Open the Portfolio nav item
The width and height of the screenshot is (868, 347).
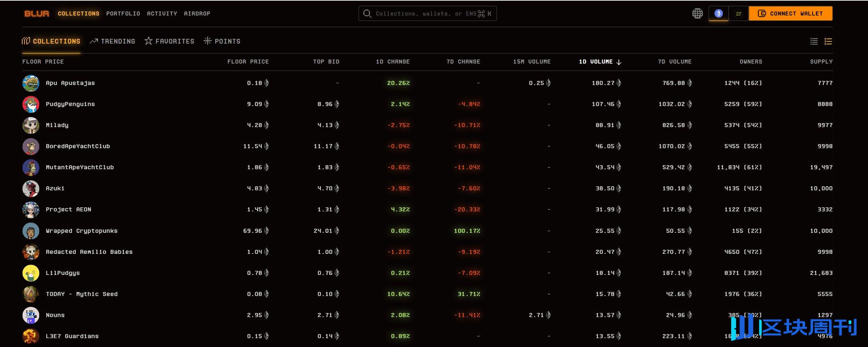click(123, 14)
